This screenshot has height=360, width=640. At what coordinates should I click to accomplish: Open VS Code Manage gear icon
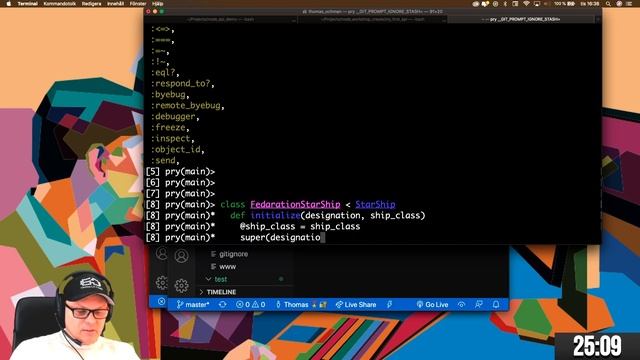tap(182, 285)
